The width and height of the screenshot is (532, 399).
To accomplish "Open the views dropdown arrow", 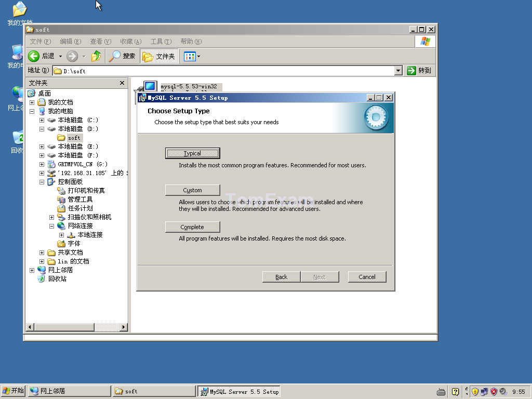I will click(x=199, y=56).
